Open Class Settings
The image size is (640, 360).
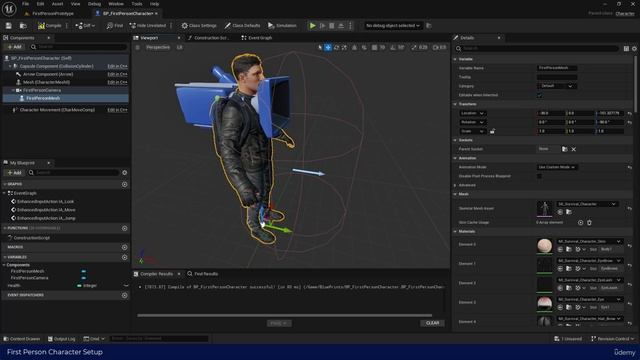[199, 26]
